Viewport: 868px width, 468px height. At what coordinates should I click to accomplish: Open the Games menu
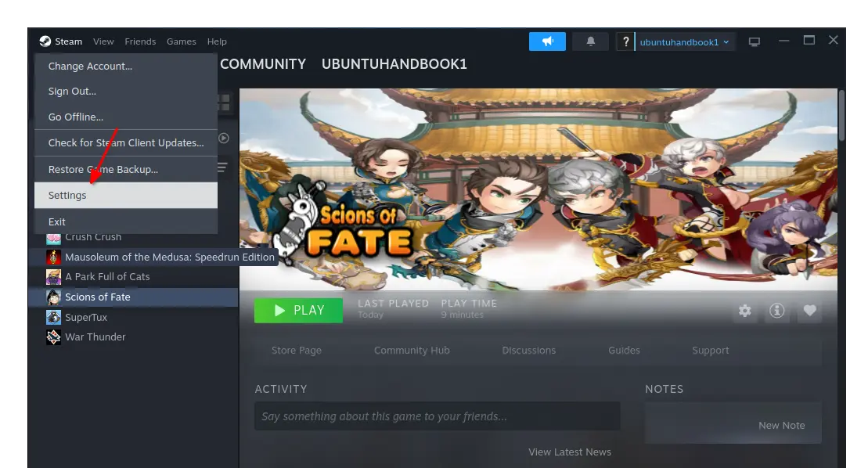(x=181, y=41)
